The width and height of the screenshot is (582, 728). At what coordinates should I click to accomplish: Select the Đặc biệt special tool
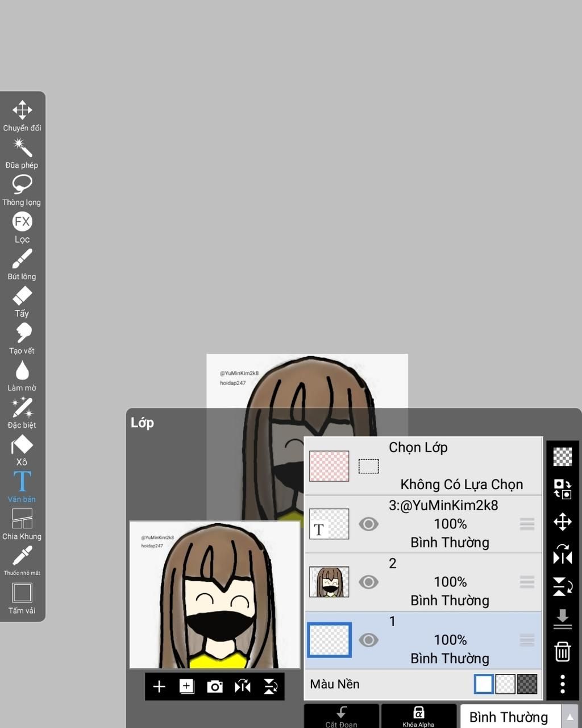(x=22, y=413)
